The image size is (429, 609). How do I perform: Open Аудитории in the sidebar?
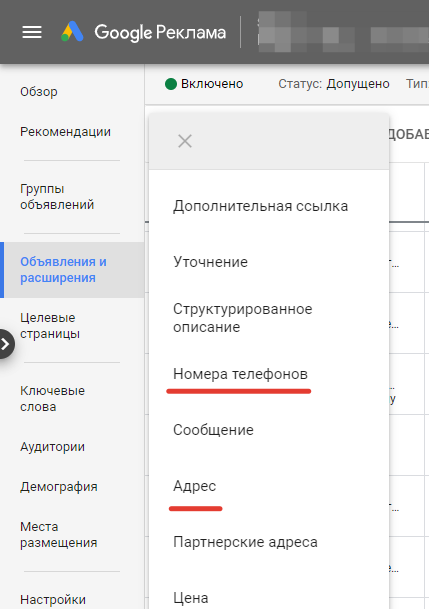coord(52,447)
